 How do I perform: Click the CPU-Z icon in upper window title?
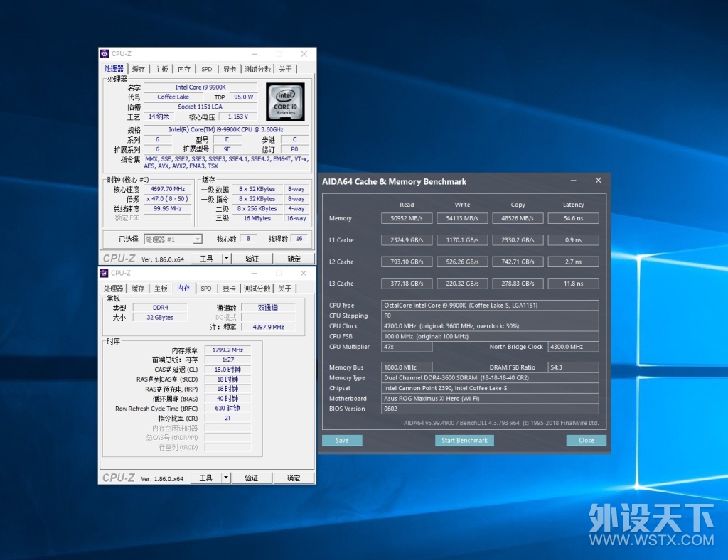[105, 54]
